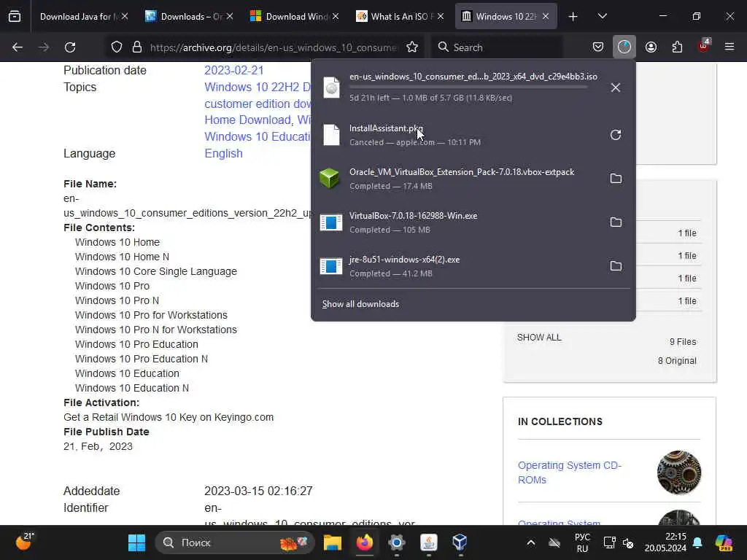Reload the current page
The height and width of the screenshot is (560, 747).
[x=70, y=47]
